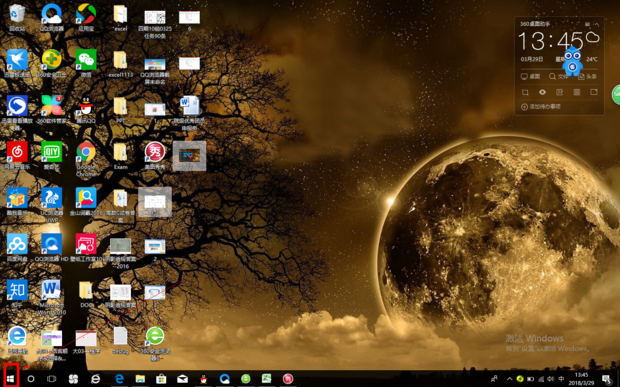The width and height of the screenshot is (620, 387).
Task: Open Task View on the taskbar
Action: [51, 379]
